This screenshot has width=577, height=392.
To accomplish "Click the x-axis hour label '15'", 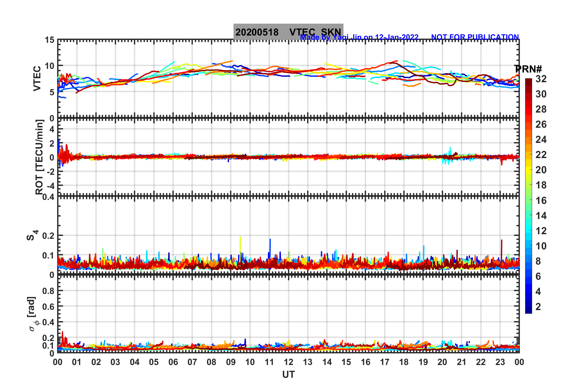I will coord(346,362).
